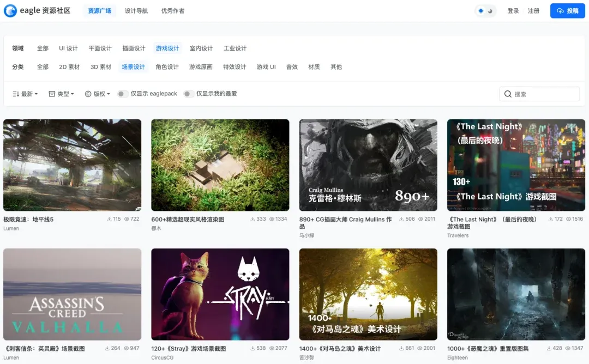This screenshot has height=364, width=589.
Task: Click the search magnifier icon
Action: click(508, 94)
